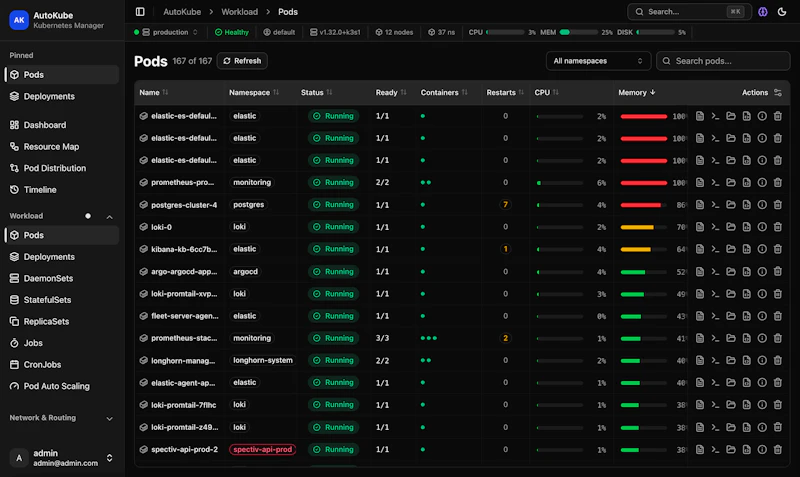Open Workload Deployments
Screen dimensions: 800x477
pyautogui.click(x=62, y=257)
